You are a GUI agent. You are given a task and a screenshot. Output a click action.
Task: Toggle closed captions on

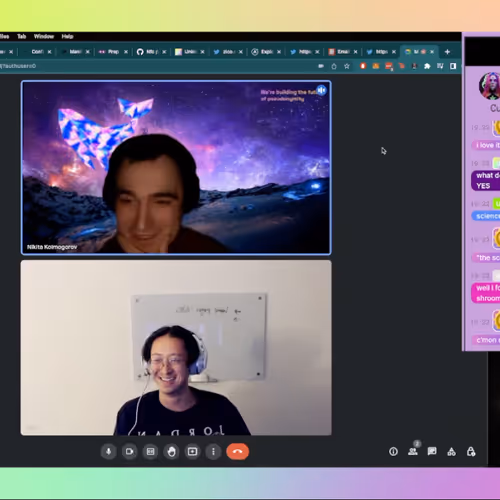click(151, 452)
